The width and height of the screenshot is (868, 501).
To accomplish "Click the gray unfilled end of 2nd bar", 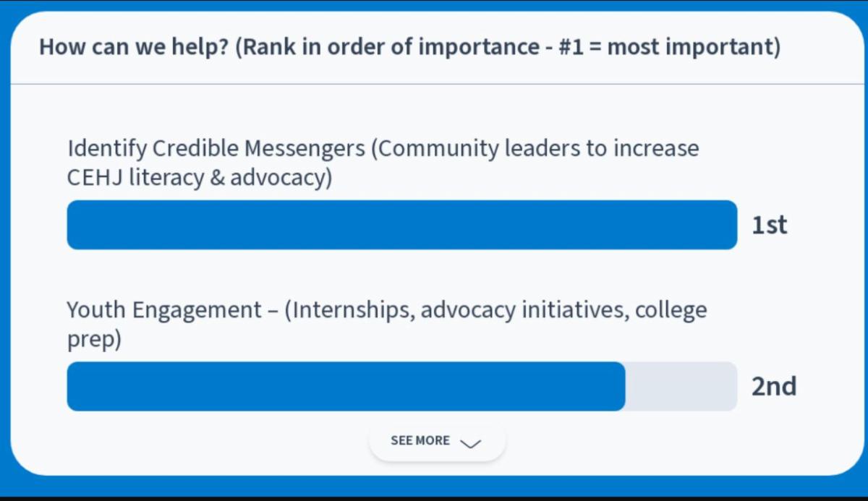I will coord(681,387).
